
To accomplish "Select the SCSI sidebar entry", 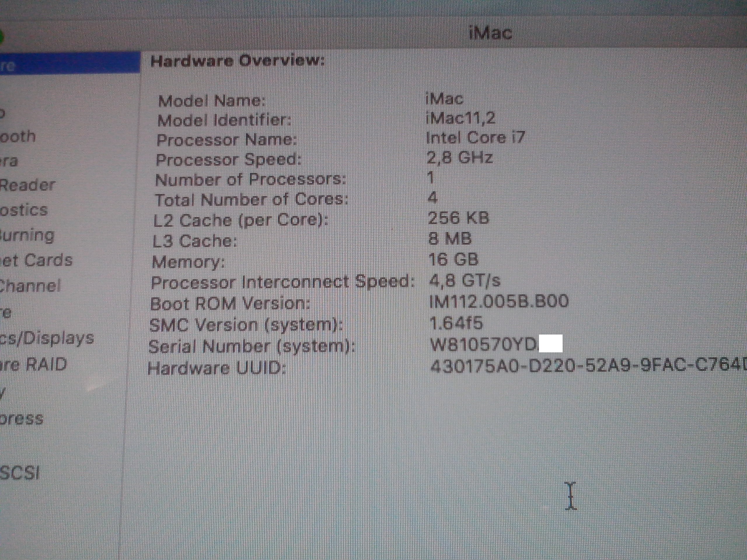I will [20, 473].
